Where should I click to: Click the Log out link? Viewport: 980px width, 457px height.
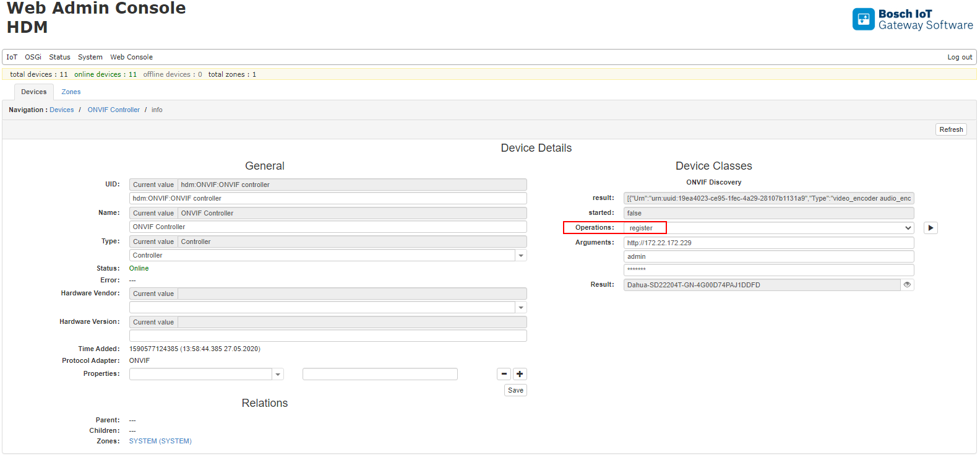point(960,57)
